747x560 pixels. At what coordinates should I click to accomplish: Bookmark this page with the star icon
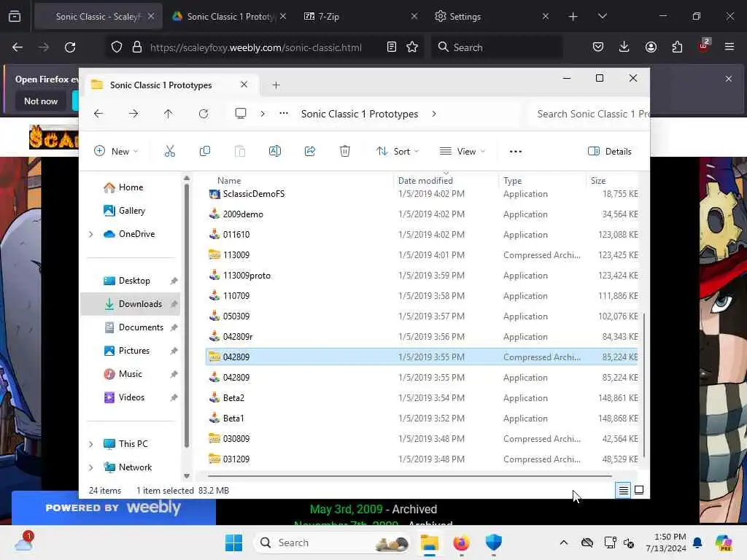412,47
